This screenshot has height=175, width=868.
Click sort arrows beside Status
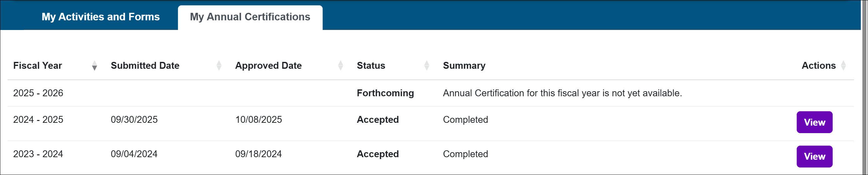pyautogui.click(x=426, y=65)
